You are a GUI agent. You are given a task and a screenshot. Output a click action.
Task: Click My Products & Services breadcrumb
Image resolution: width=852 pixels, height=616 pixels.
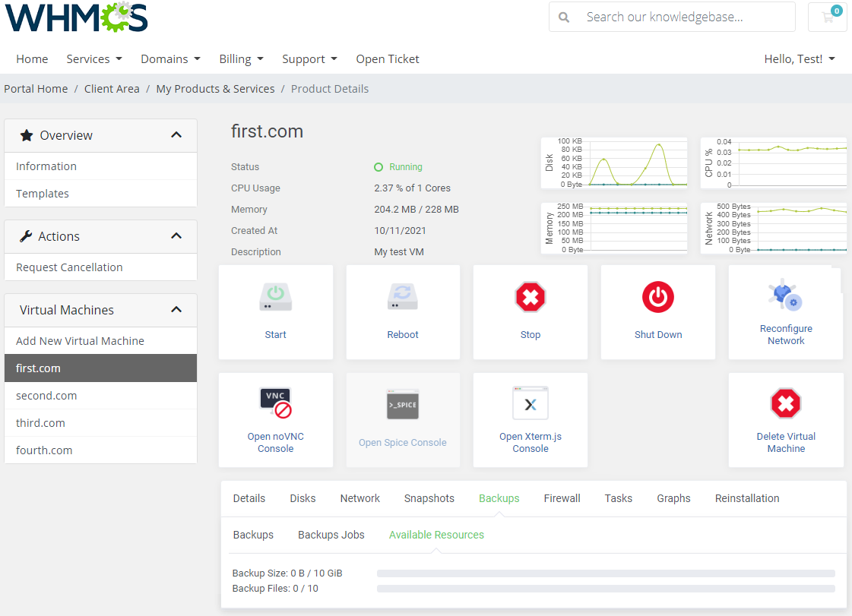point(215,89)
